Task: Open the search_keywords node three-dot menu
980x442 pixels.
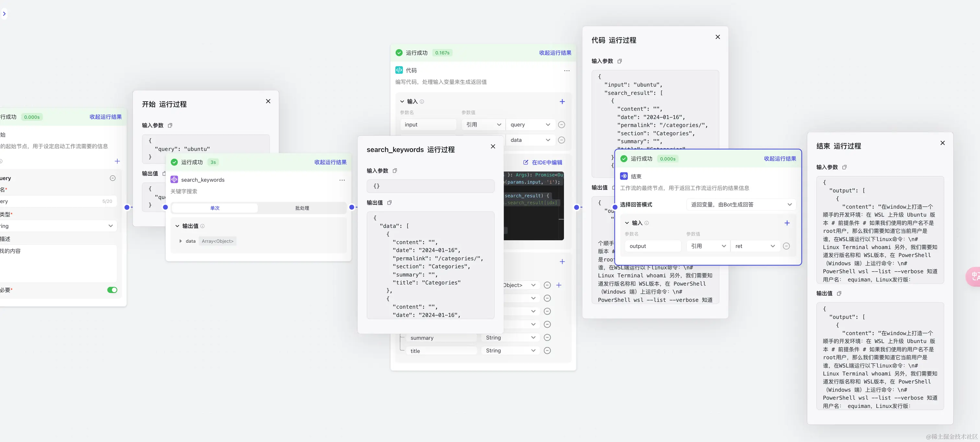Action: click(x=342, y=180)
